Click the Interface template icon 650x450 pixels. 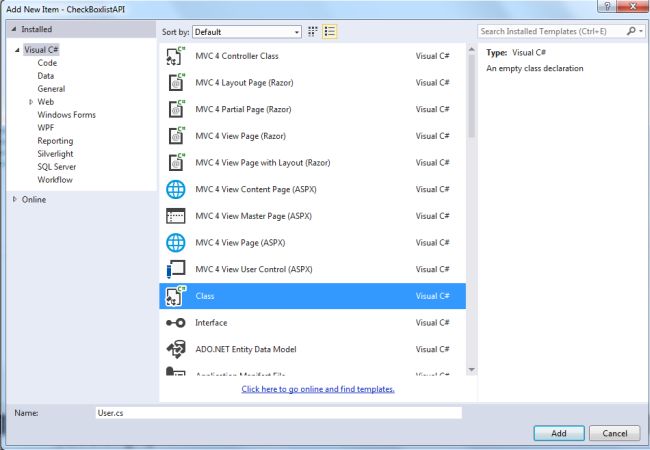click(x=176, y=323)
